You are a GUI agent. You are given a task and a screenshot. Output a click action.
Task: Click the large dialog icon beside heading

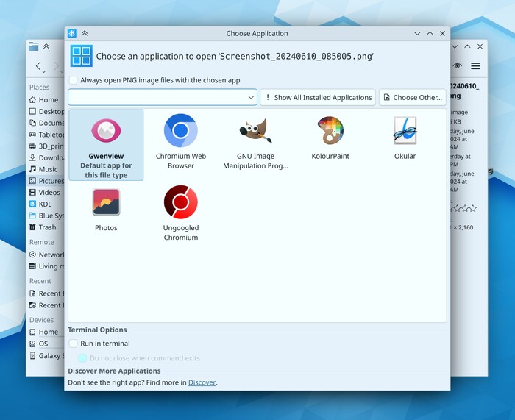[x=82, y=56]
